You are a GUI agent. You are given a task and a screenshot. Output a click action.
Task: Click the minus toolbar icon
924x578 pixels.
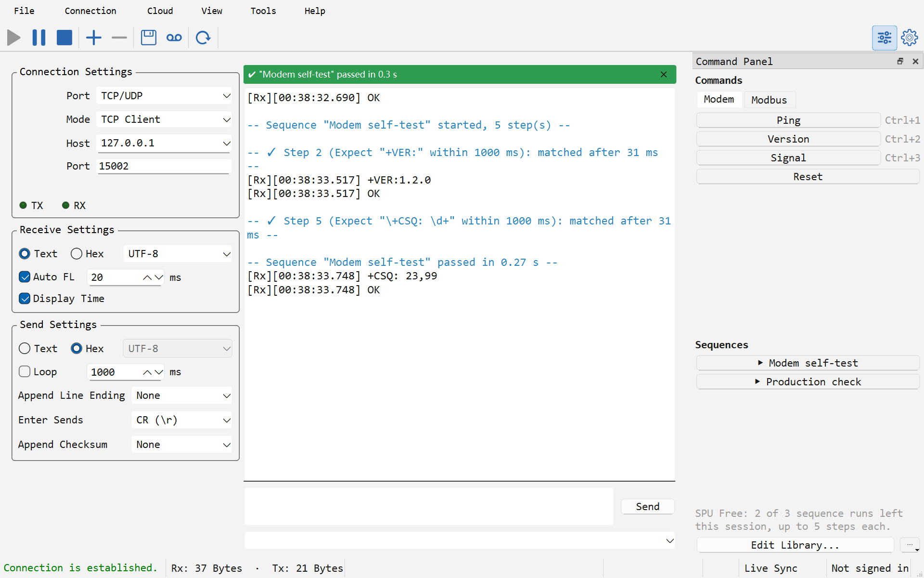tap(119, 38)
